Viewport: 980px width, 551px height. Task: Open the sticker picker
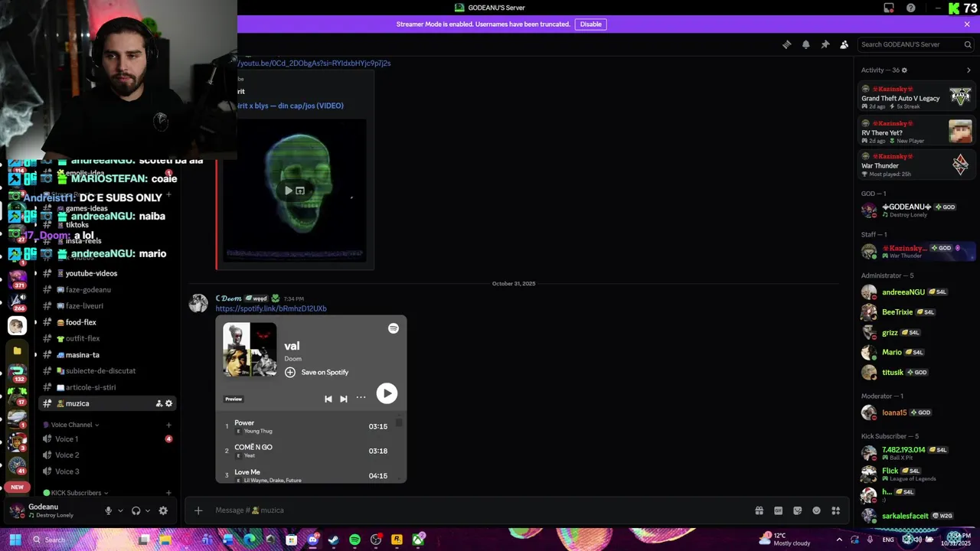797,510
